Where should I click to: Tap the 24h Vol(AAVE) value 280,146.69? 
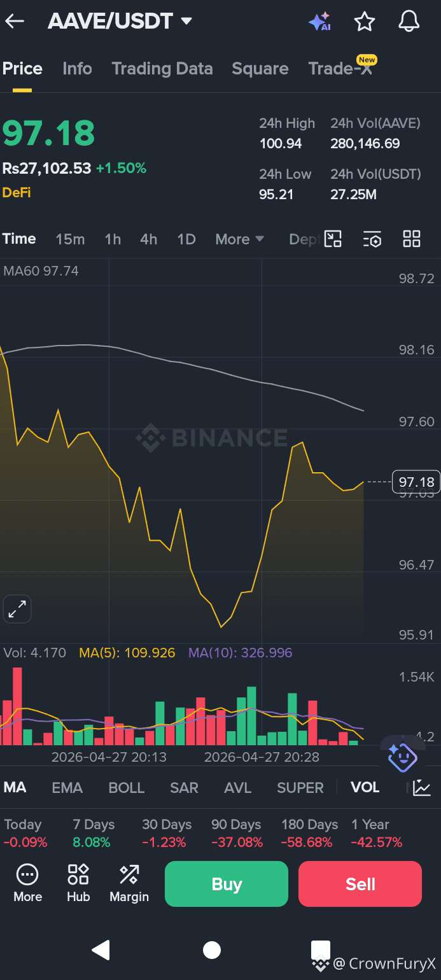point(365,144)
